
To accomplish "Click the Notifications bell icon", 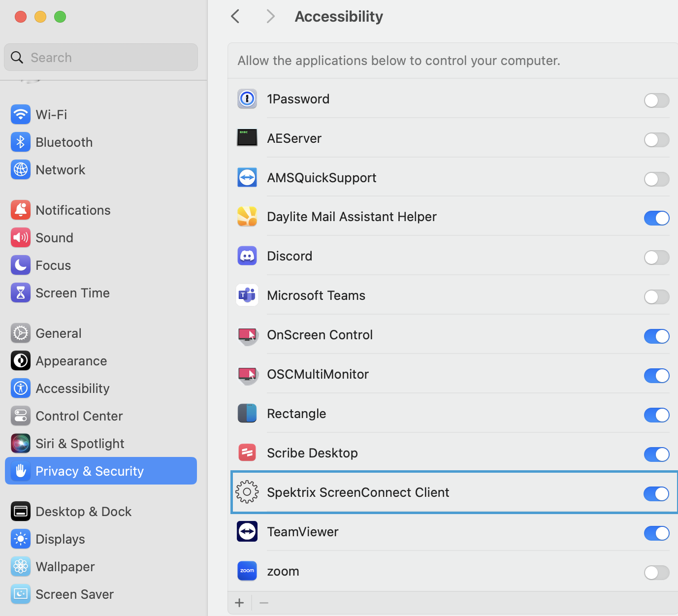I will (21, 210).
